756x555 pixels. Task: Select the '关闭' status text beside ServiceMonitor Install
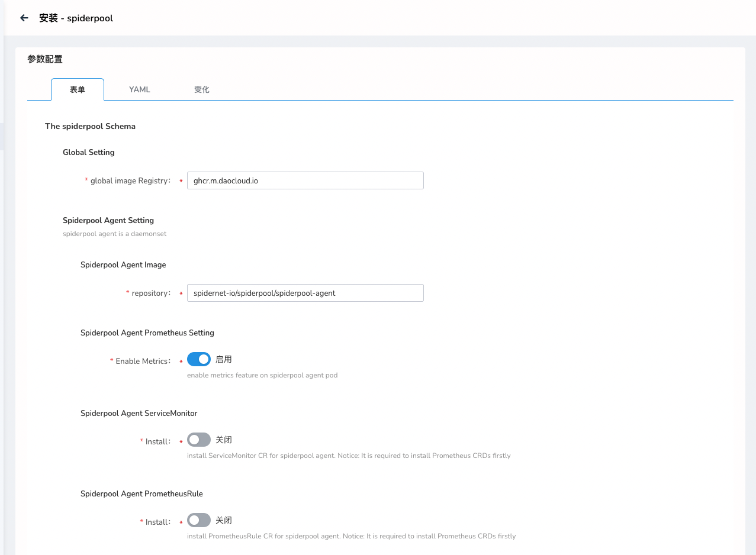coord(224,440)
